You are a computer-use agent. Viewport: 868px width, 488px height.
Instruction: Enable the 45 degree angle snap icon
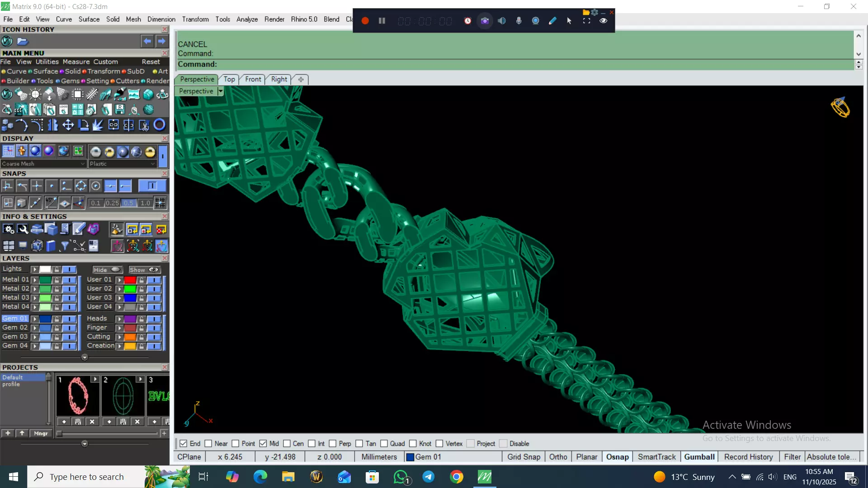pos(51,203)
